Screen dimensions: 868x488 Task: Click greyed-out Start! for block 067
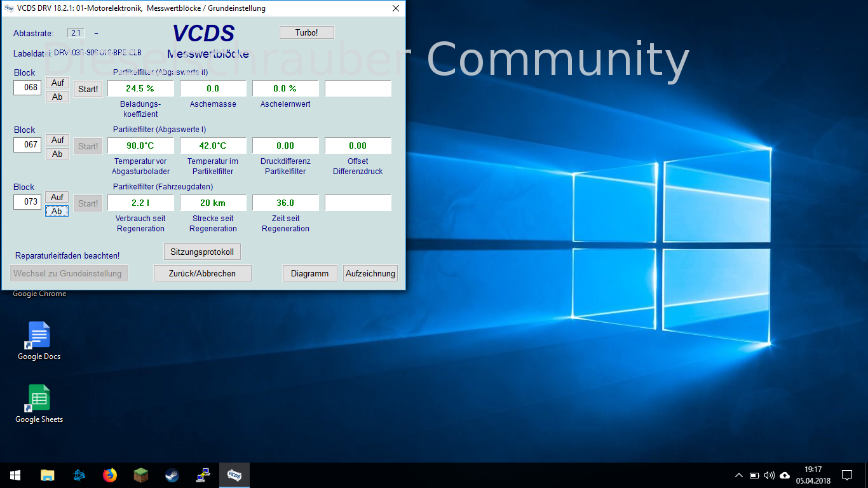pyautogui.click(x=88, y=146)
